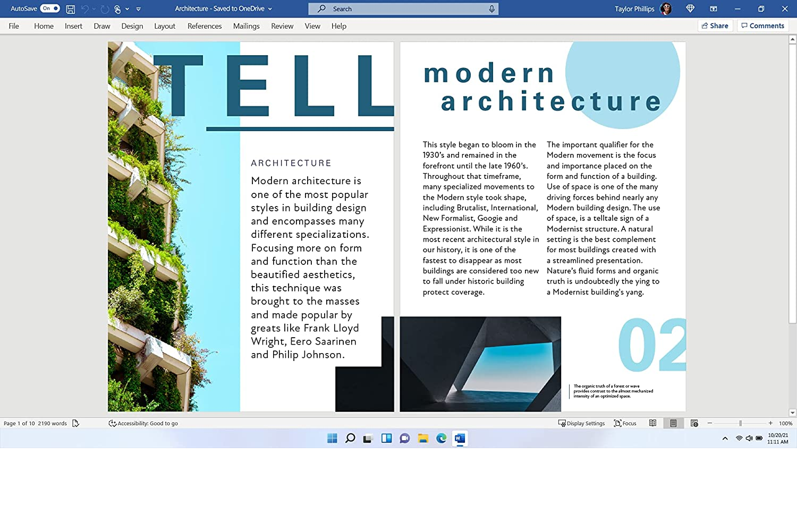Click in the Search input field
797x532 pixels.
404,9
